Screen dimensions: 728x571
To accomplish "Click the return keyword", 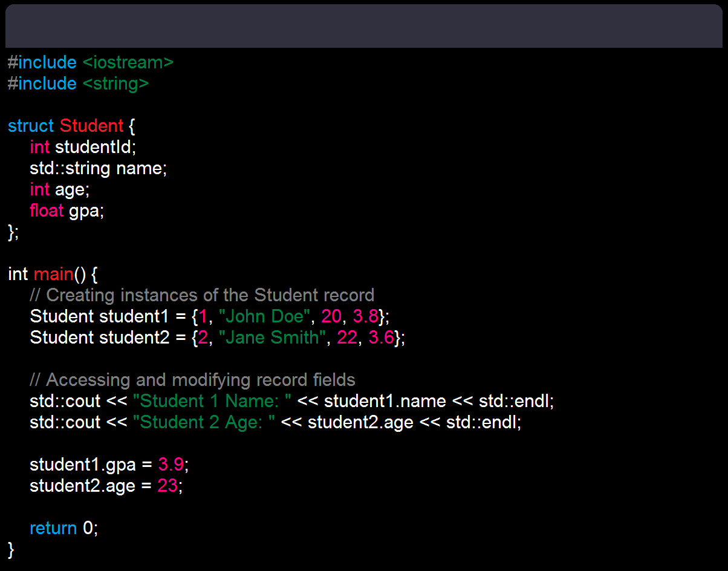I will (x=53, y=528).
